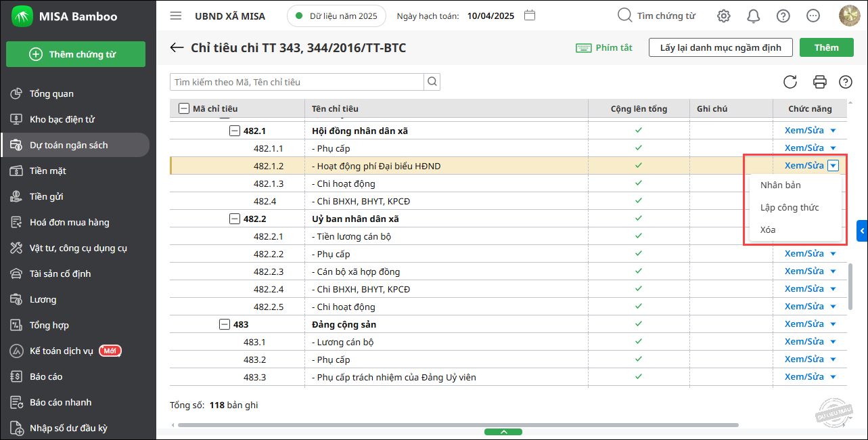Choose Nhân bản from dropdown menu
The height and width of the screenshot is (440, 868).
tap(780, 185)
